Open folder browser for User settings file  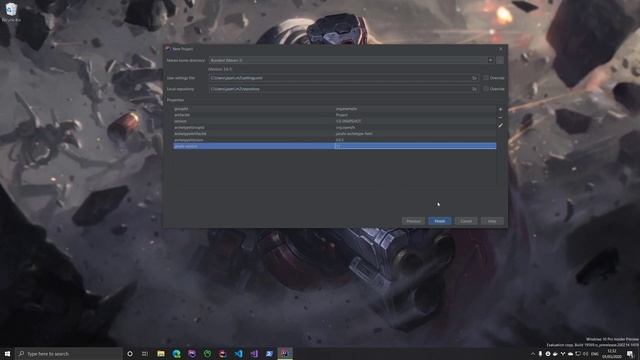(474, 78)
